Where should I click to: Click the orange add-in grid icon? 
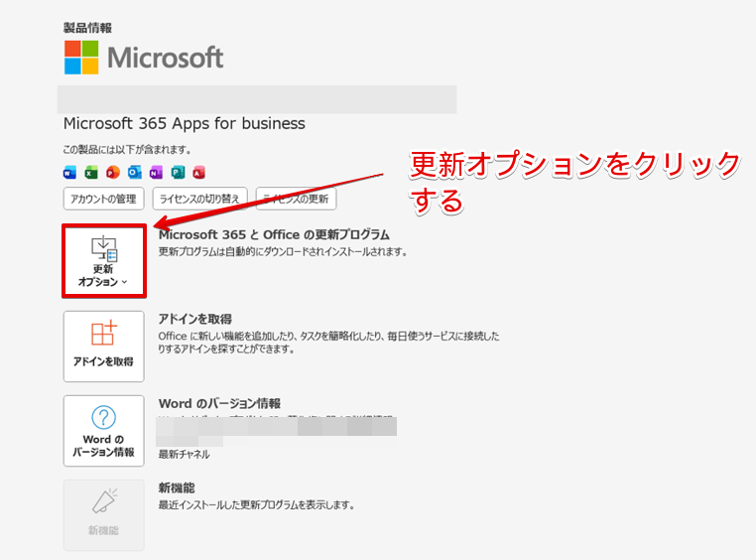tap(104, 333)
